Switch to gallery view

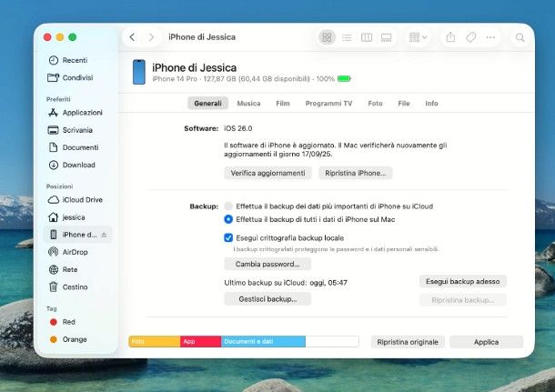[x=386, y=37]
